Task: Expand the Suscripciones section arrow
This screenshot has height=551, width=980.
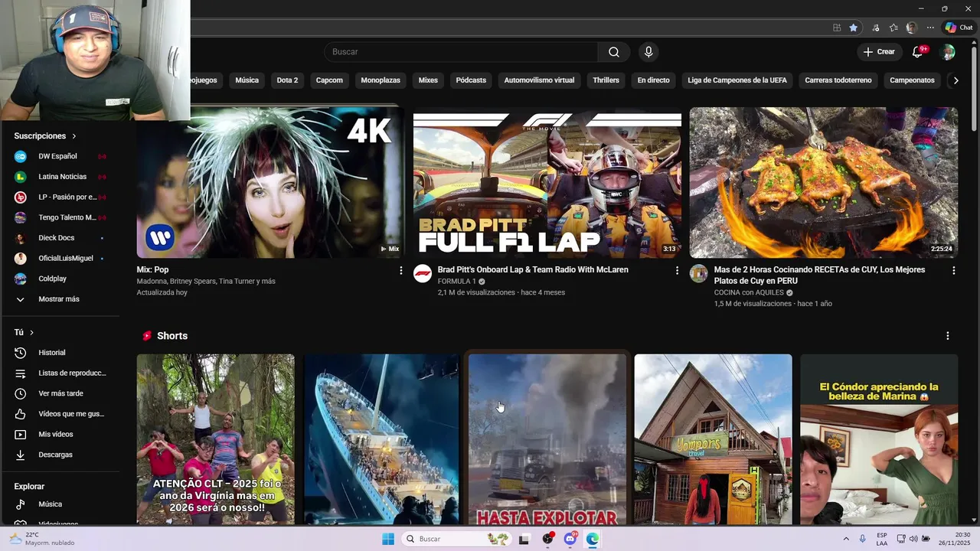Action: pyautogui.click(x=74, y=136)
